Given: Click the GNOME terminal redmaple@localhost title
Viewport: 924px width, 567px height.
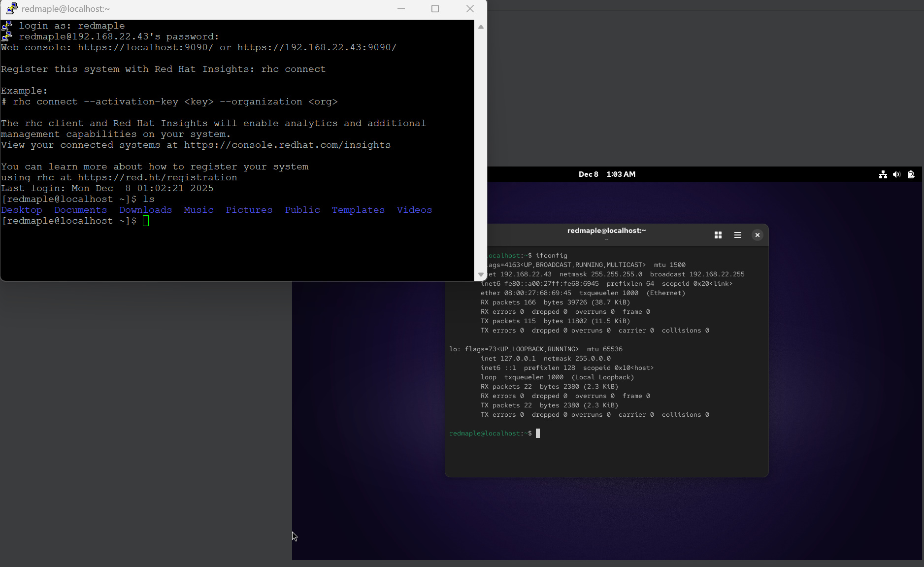Looking at the screenshot, I should point(606,231).
